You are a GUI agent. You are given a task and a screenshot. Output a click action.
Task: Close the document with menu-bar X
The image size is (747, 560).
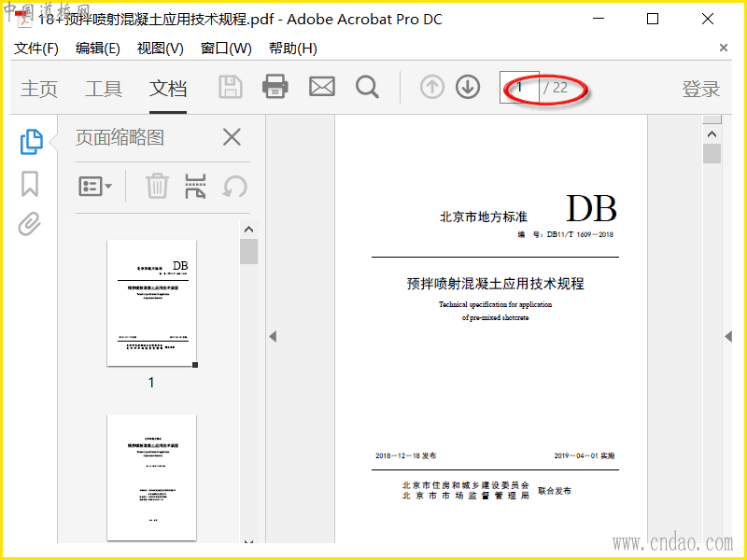tap(723, 48)
